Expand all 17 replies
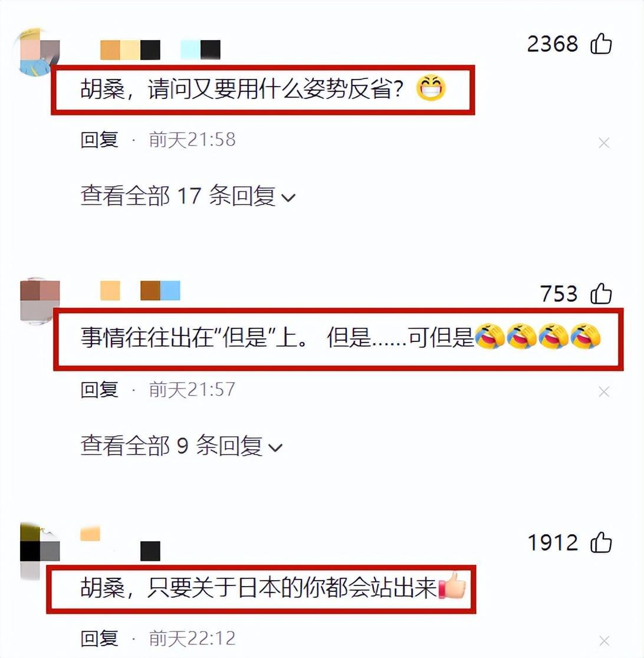The image size is (644, 658). tap(188, 196)
